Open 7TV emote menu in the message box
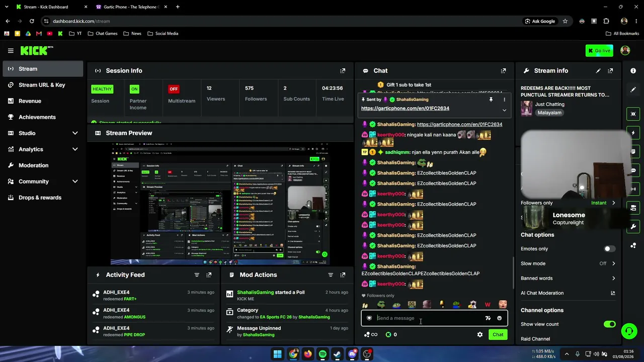The height and width of the screenshot is (362, 644). click(488, 318)
